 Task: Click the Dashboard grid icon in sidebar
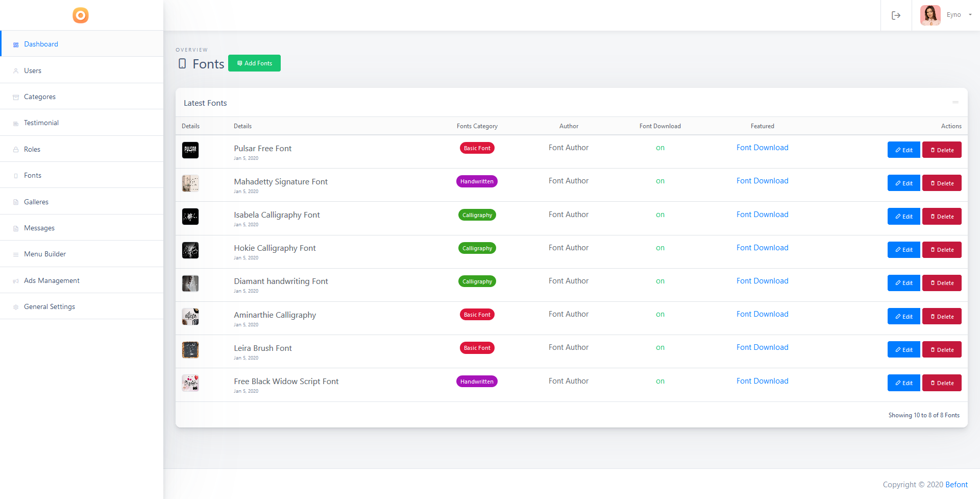(16, 45)
